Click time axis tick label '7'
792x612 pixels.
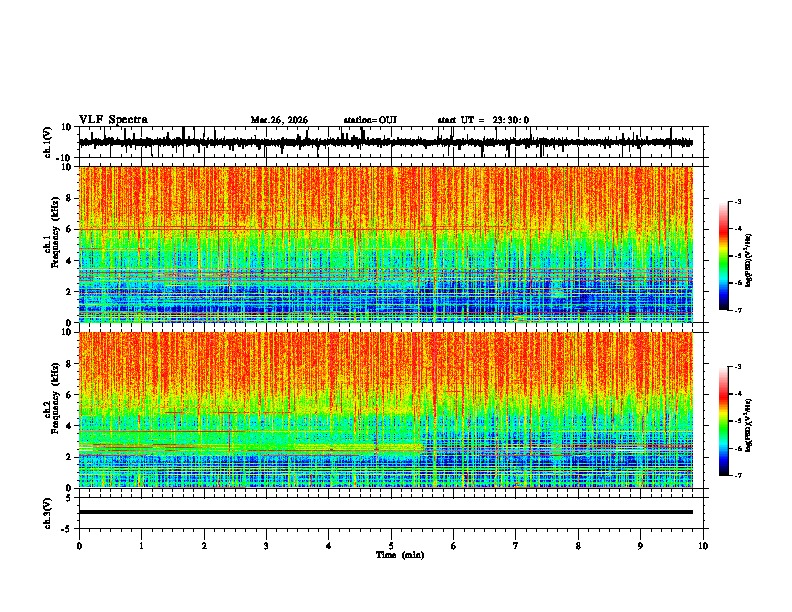516,546
